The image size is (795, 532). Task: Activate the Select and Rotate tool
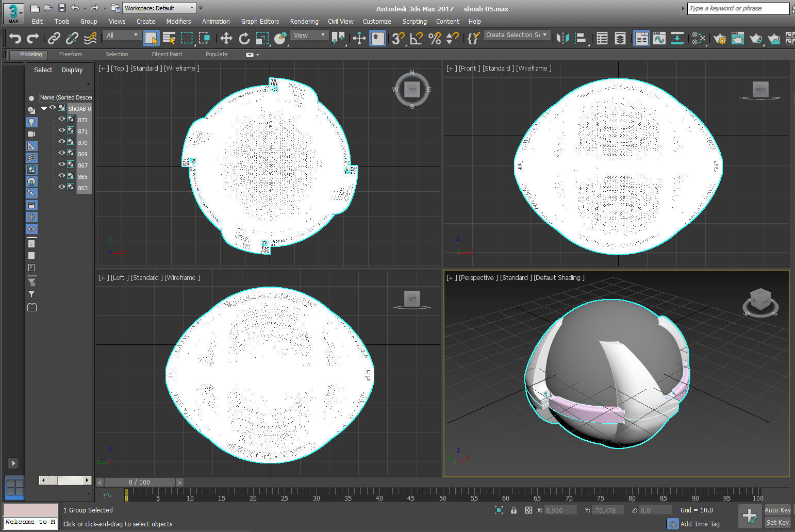point(244,38)
